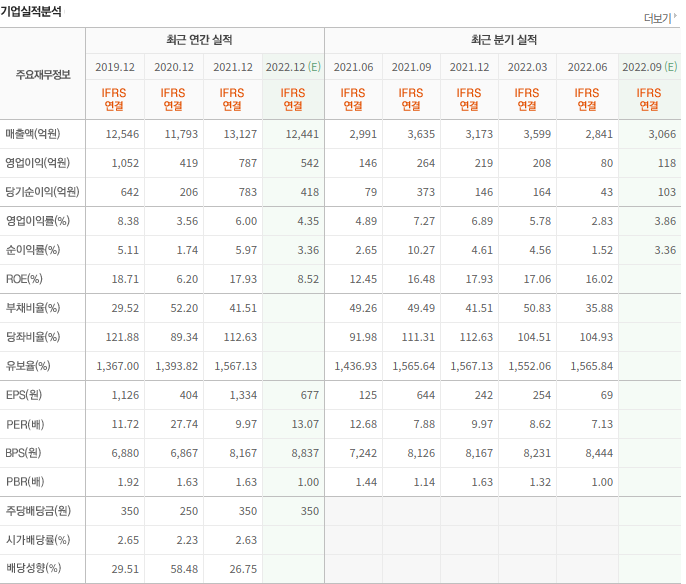Click the PER(배) row label
Viewport: 686px width, 584px height.
click(25, 424)
